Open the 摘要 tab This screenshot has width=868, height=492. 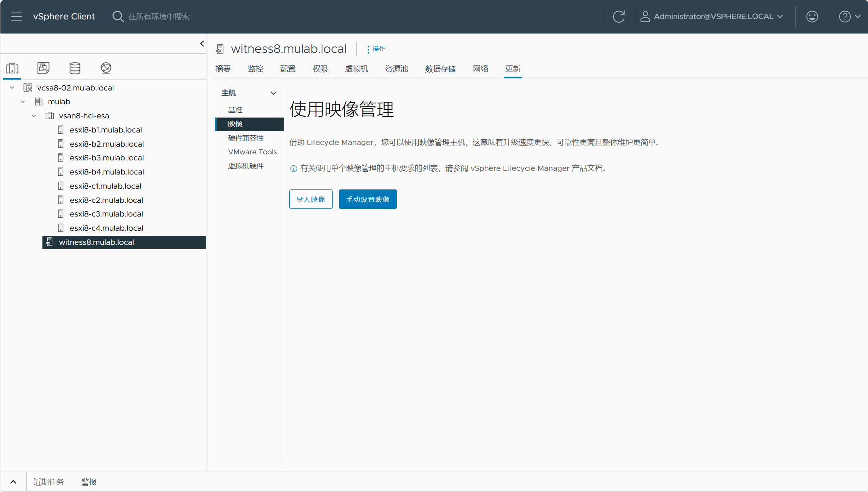223,69
